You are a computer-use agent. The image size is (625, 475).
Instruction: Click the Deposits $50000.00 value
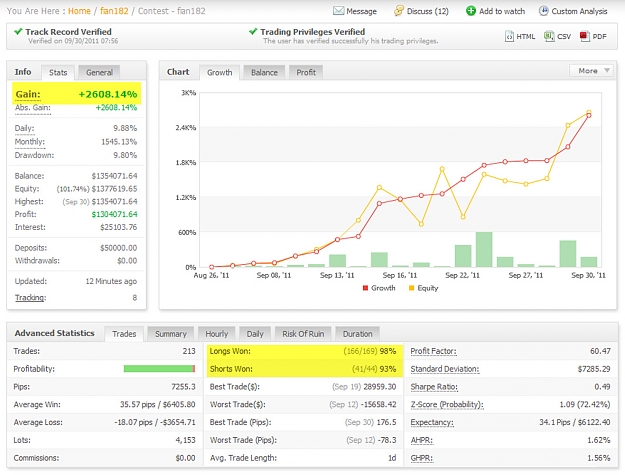click(x=118, y=248)
